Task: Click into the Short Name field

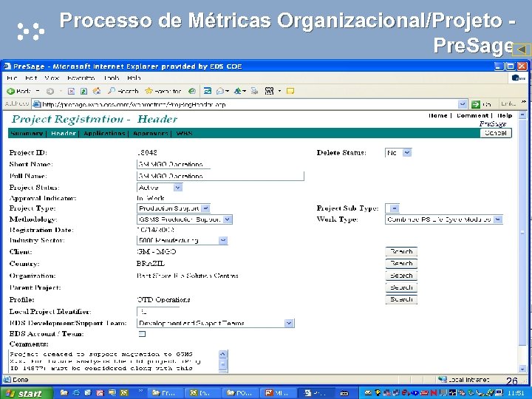Action: (x=174, y=164)
